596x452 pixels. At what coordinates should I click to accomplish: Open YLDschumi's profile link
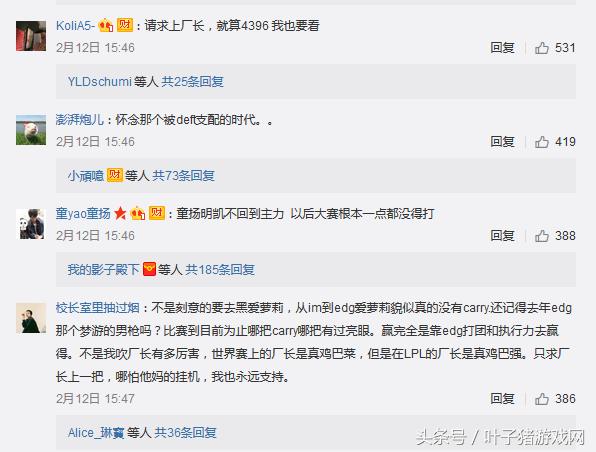100,81
